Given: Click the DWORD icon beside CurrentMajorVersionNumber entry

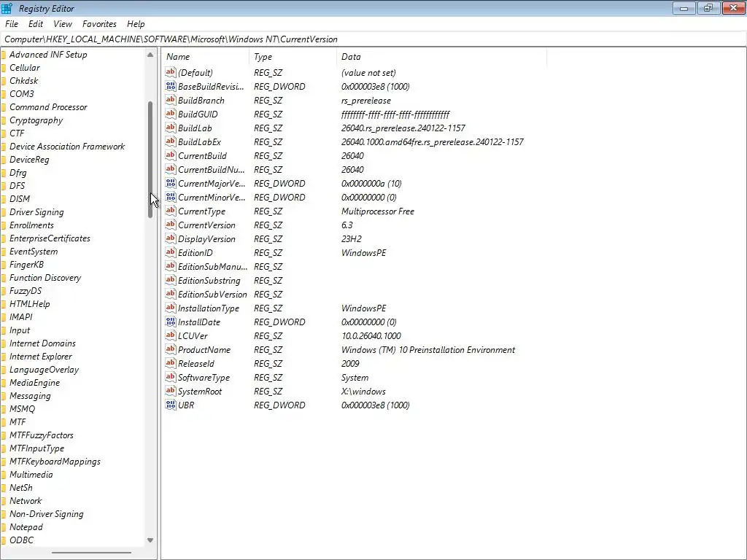Looking at the screenshot, I should (x=171, y=183).
